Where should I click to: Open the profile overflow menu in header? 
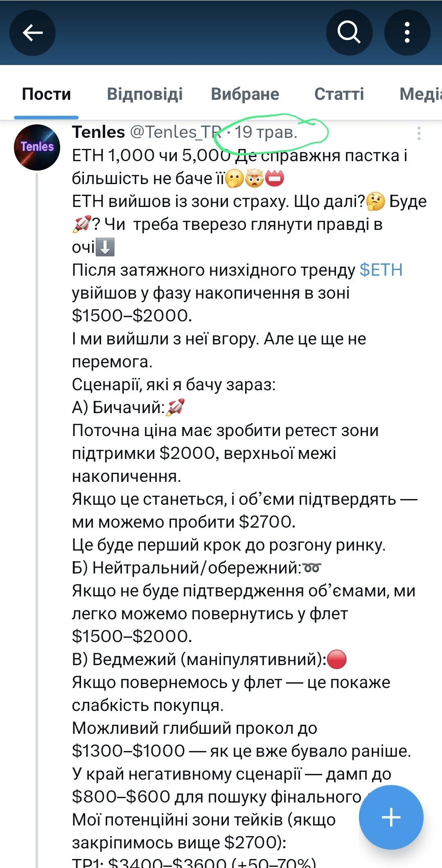coord(407,33)
